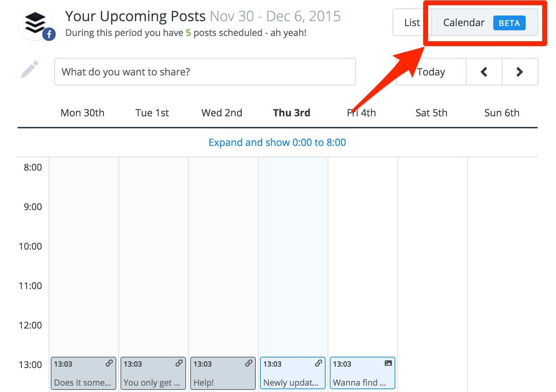Go to the previous week with left chevron
The image size is (556, 392).
[483, 72]
